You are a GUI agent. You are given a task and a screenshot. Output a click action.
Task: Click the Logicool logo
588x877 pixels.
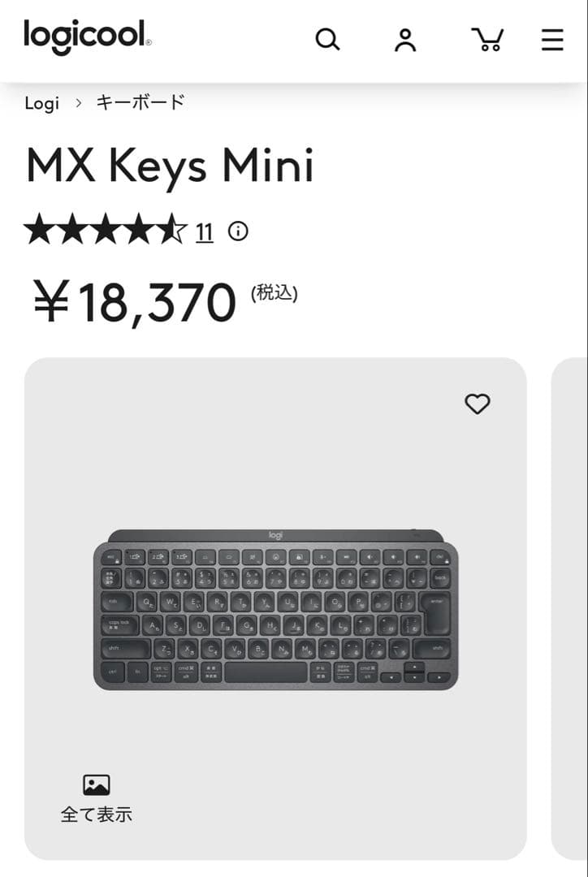84,37
